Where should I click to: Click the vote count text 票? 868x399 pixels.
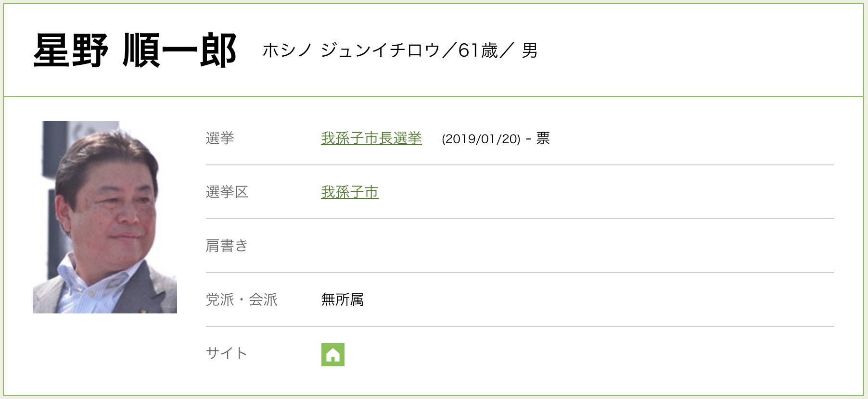click(x=543, y=138)
